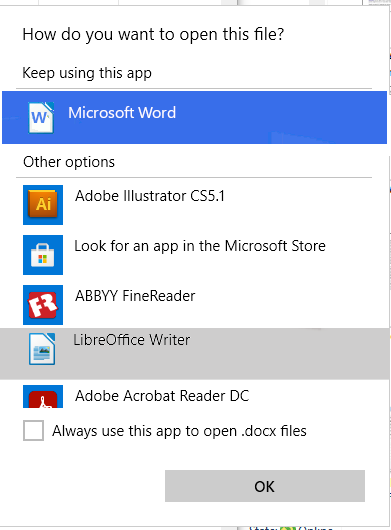Choose Adobe Illustrator CS5.1 label
Viewport: 391px width, 530px height.
click(x=150, y=196)
